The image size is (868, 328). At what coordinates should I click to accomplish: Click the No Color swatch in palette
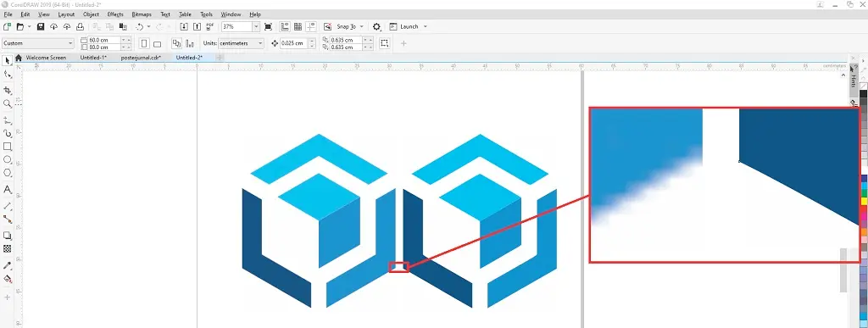(863, 86)
